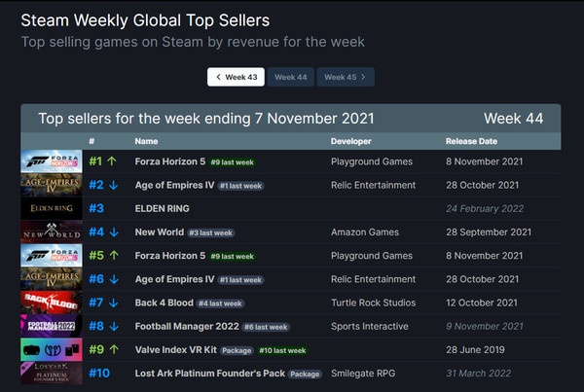Image resolution: width=584 pixels, height=392 pixels.
Task: Open the ELDEN RING title link
Action: (162, 208)
